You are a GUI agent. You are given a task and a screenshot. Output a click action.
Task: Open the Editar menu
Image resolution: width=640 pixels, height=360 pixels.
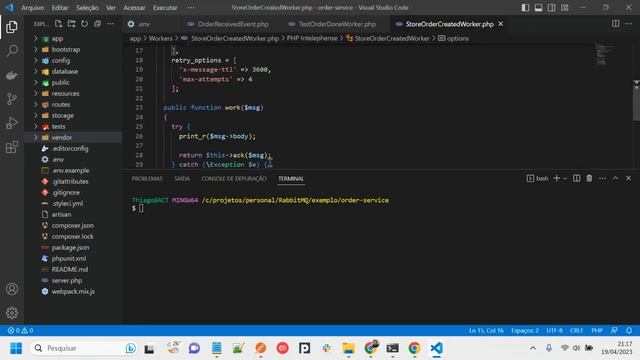pos(60,8)
